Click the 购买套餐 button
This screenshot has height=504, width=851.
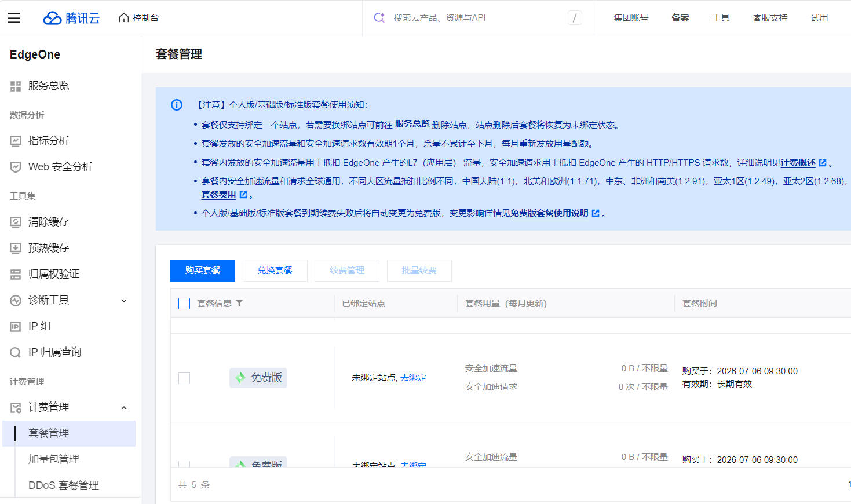click(203, 271)
